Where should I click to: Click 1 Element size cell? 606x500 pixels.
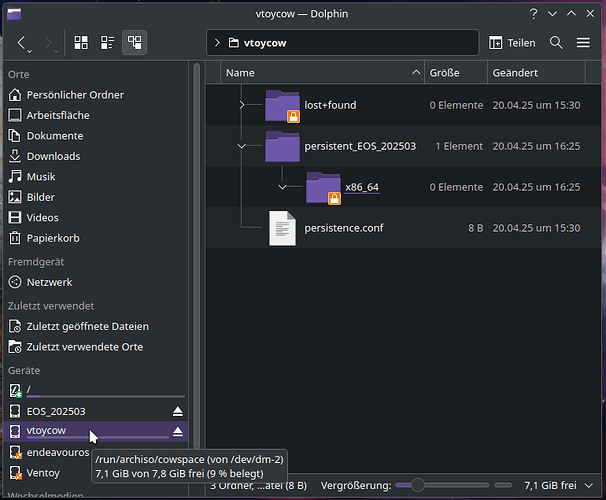tap(459, 146)
